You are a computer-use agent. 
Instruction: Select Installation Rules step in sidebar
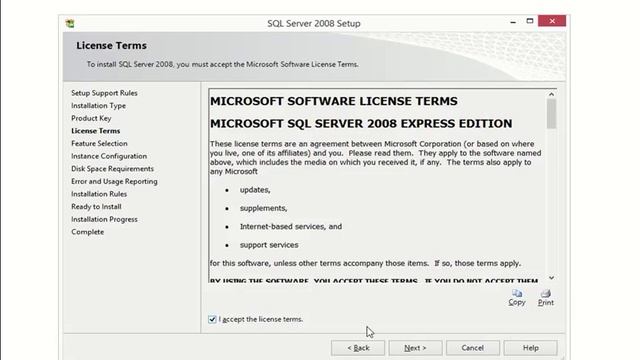99,194
